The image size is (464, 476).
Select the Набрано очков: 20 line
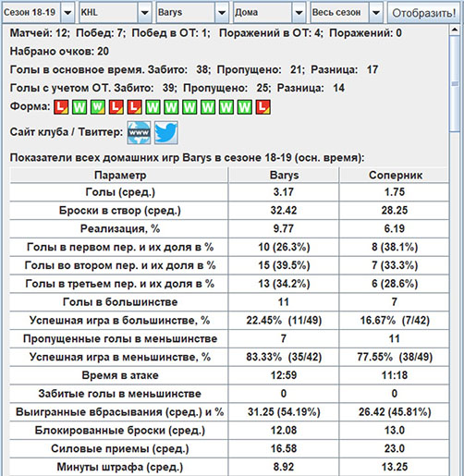click(x=59, y=52)
